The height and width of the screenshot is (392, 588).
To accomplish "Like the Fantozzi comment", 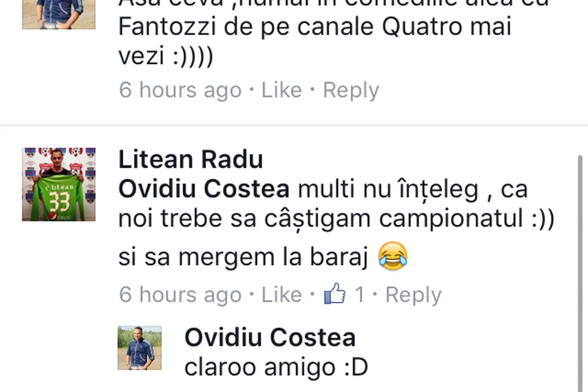I will [x=281, y=90].
